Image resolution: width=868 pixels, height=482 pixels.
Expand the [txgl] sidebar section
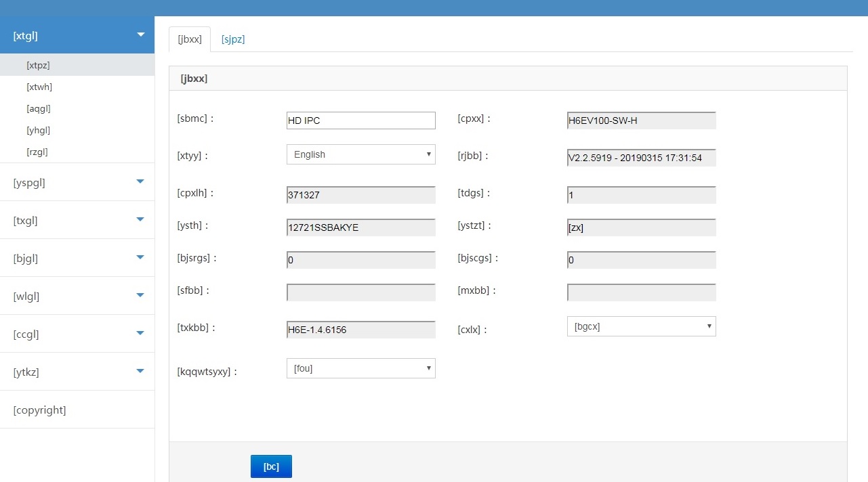[77, 220]
